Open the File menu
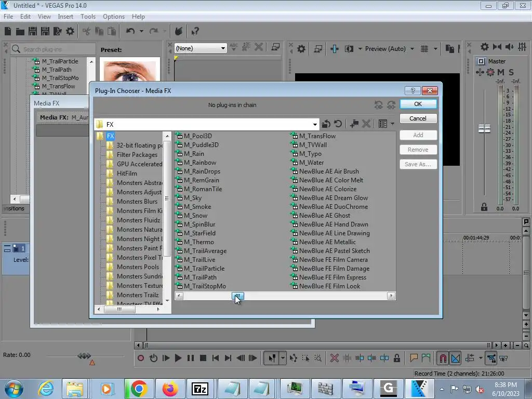The height and width of the screenshot is (399, 532). tap(8, 16)
